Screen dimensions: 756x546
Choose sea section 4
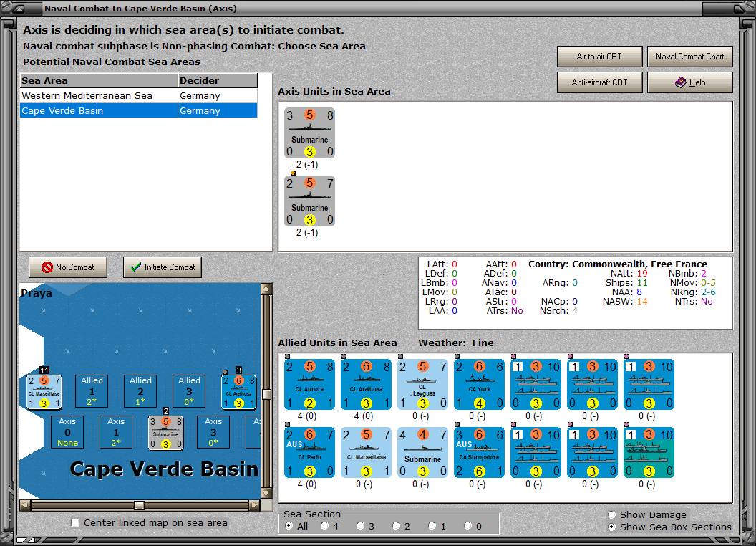[x=324, y=526]
